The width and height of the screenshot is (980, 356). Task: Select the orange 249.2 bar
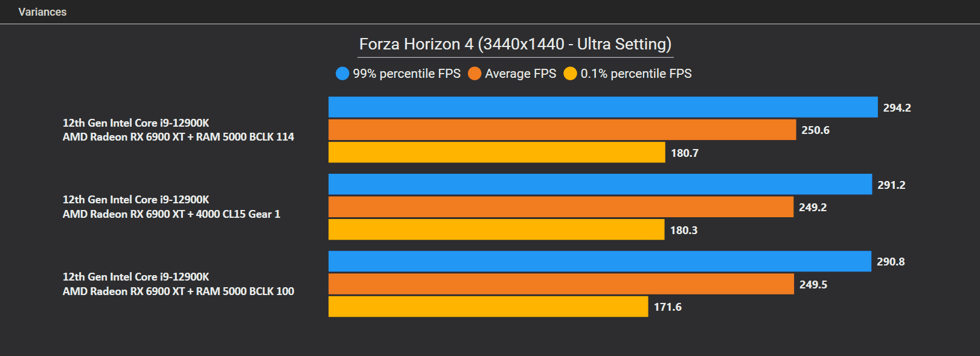click(x=561, y=207)
